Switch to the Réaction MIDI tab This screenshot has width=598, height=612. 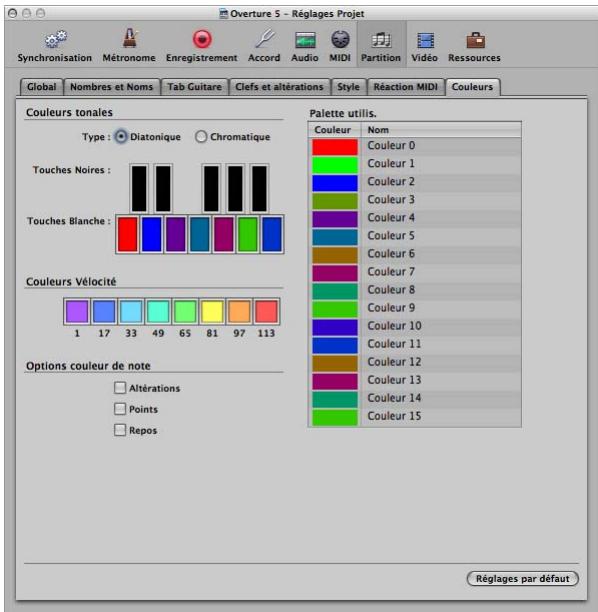coord(406,87)
